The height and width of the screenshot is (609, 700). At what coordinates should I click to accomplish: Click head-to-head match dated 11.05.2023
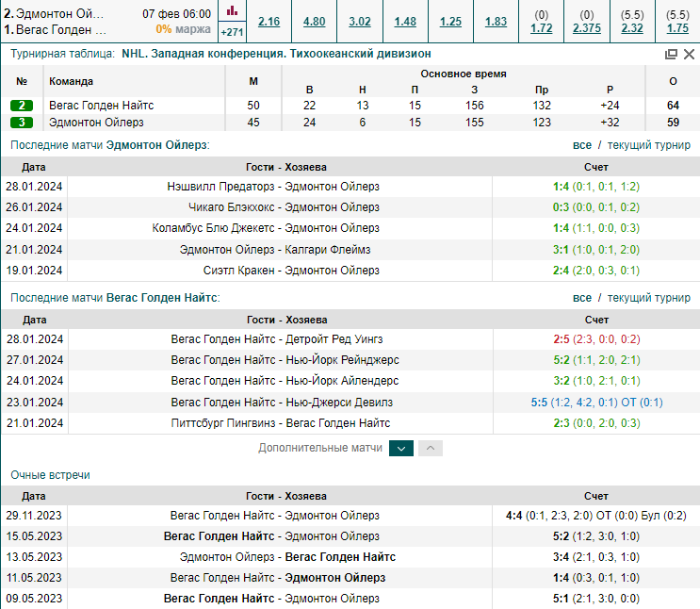(x=350, y=578)
